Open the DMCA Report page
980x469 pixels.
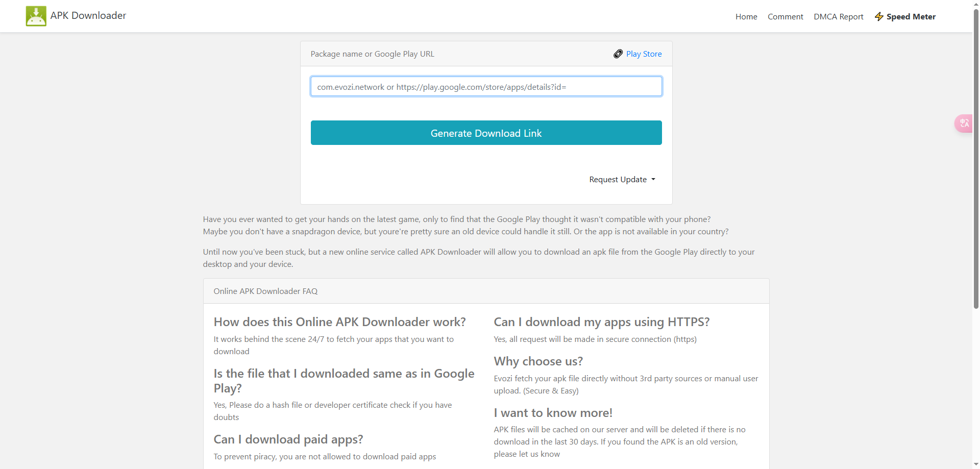(x=838, y=17)
